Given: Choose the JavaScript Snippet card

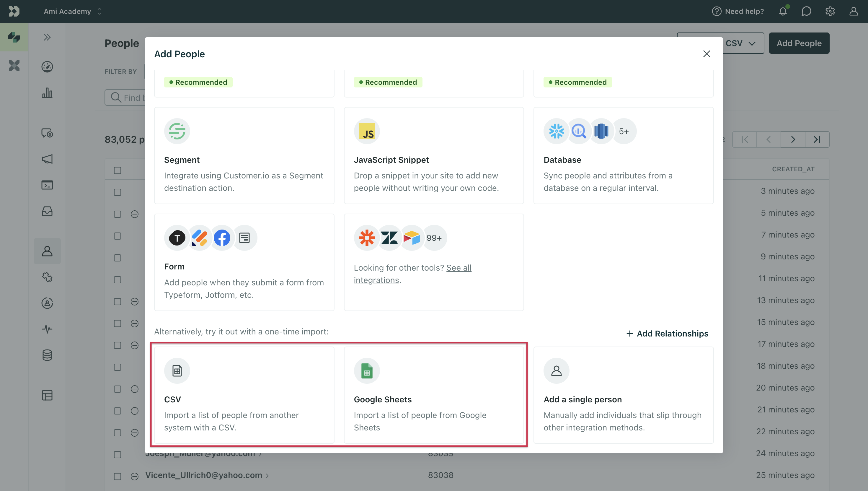Looking at the screenshot, I should coord(434,155).
